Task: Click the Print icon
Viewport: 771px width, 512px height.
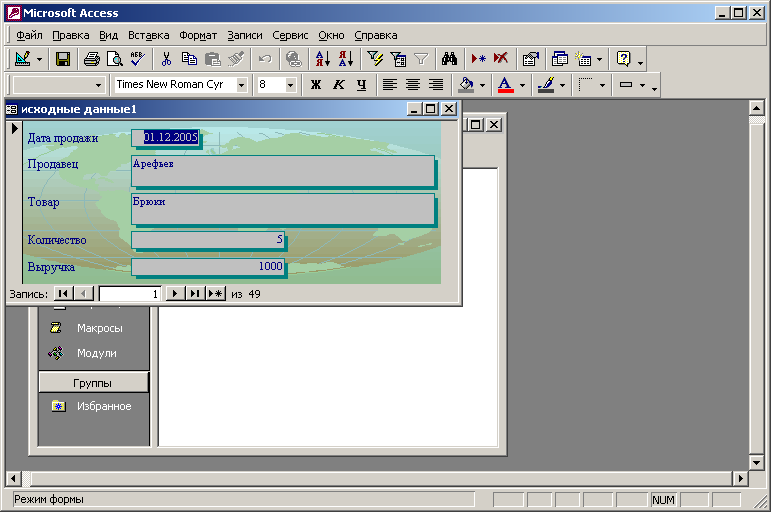Action: coord(91,60)
